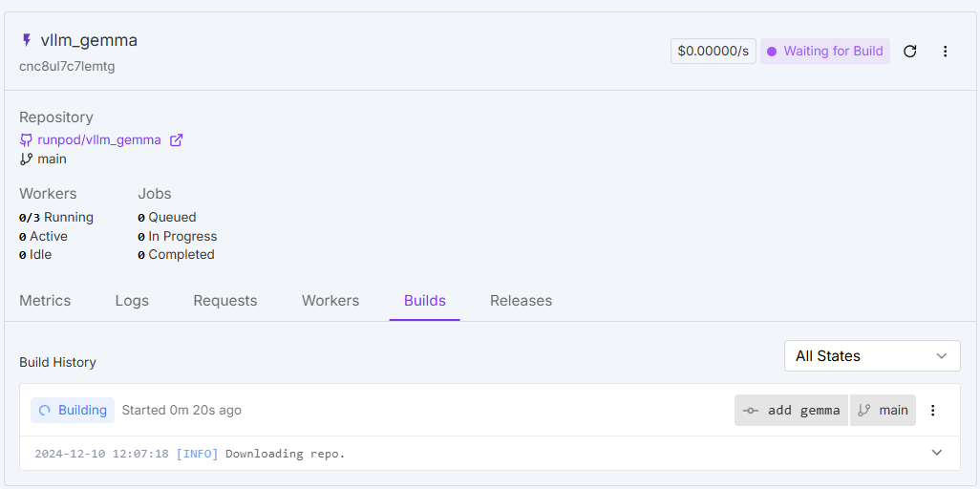Viewport: 980px width, 489px height.
Task: Click the Waiting for Build status badge
Action: tap(824, 52)
